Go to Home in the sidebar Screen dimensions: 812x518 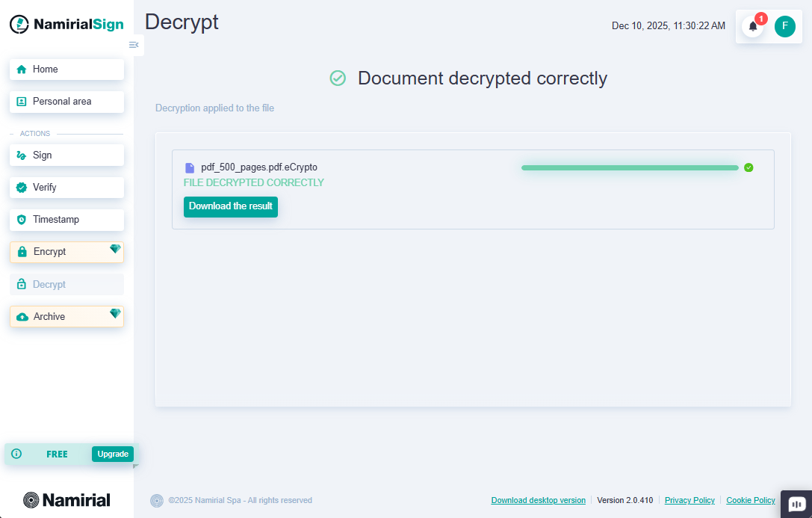[66, 70]
